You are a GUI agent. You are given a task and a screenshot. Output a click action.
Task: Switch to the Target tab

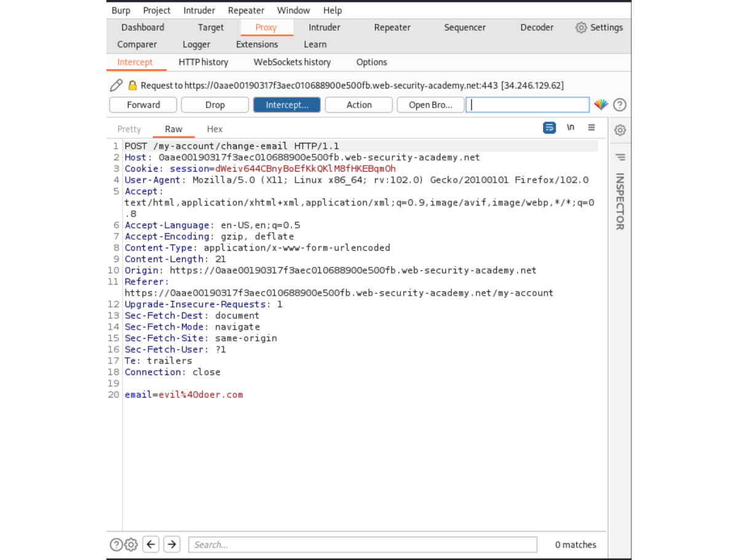[x=211, y=28]
